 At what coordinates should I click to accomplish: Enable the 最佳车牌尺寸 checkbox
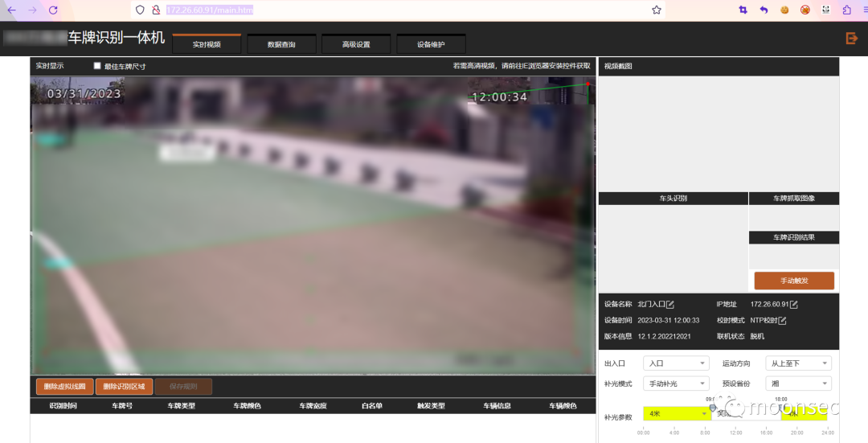tap(97, 66)
